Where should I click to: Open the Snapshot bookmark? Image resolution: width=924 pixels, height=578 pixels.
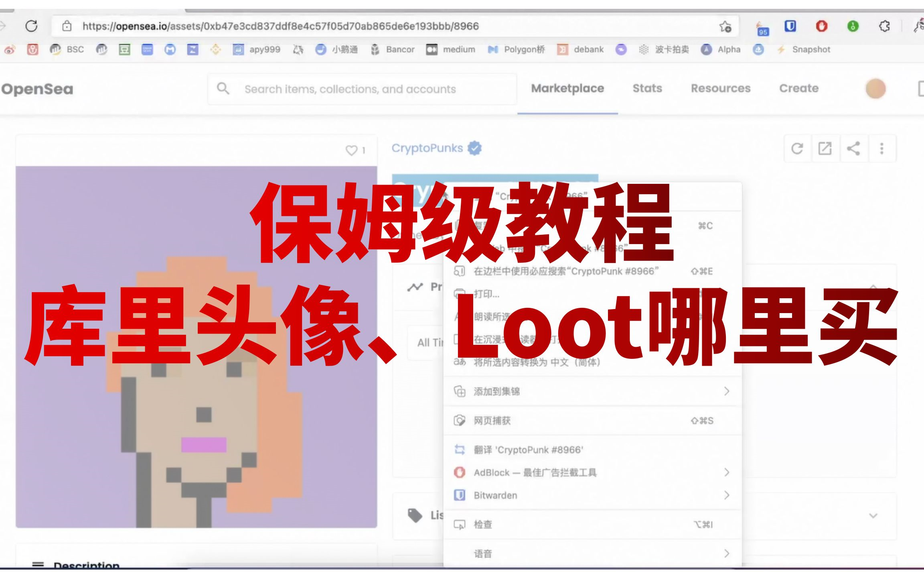[804, 49]
